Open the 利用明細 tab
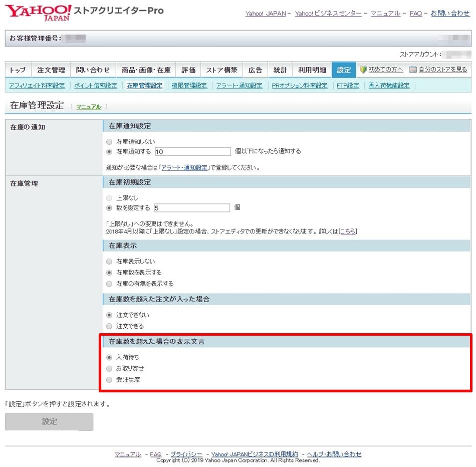This screenshot has width=476, height=467. (312, 70)
